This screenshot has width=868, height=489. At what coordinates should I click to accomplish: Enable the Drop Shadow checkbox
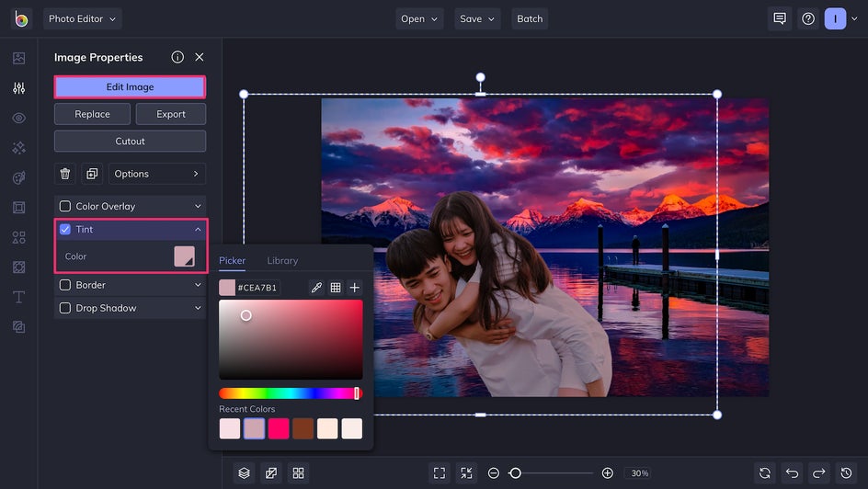[64, 308]
